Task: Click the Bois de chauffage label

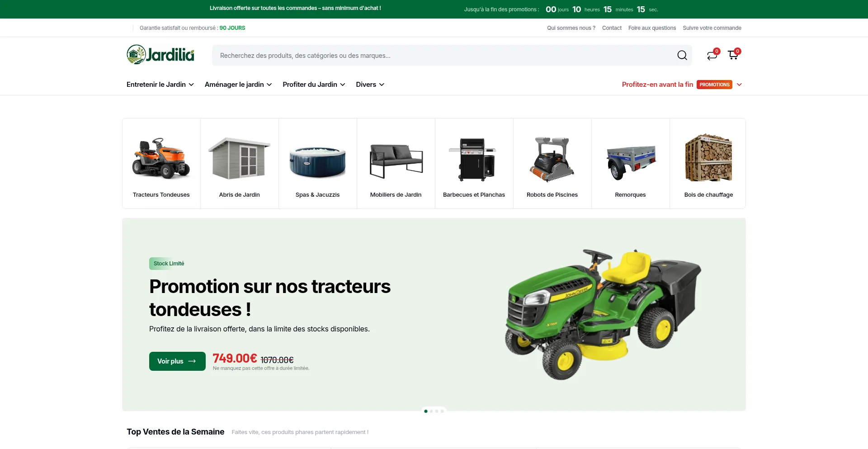Action: (x=709, y=195)
